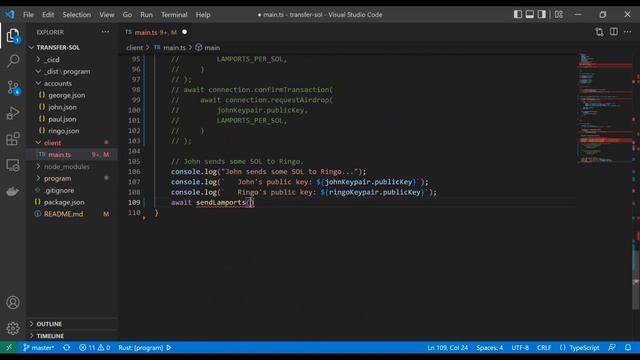Click UTF-8 encoding selector
Viewport: 640px width, 360px height.
tap(520, 348)
